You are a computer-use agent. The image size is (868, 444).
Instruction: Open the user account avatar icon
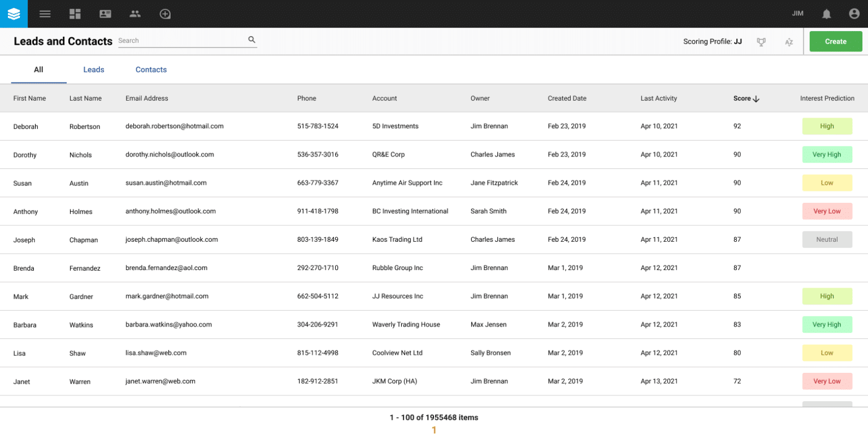point(854,14)
